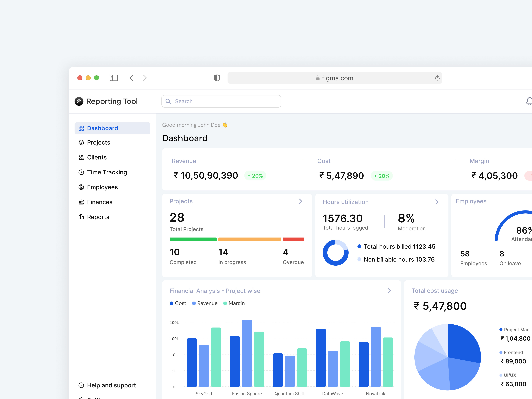The width and height of the screenshot is (532, 399).
Task: Select Clients in the navigation menu
Action: (x=97, y=157)
